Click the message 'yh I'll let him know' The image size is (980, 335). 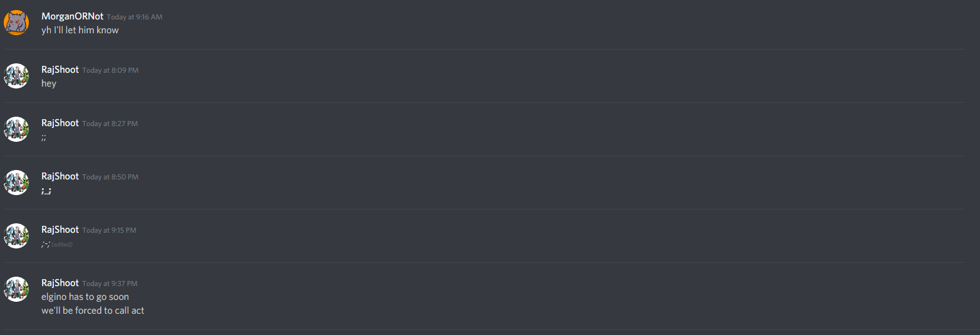pyautogui.click(x=80, y=30)
